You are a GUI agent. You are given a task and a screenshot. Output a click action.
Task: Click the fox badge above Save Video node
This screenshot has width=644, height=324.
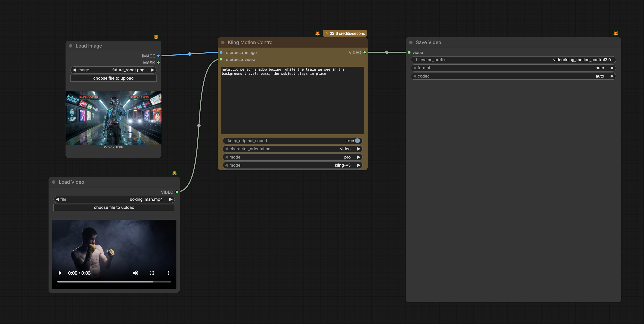(615, 33)
